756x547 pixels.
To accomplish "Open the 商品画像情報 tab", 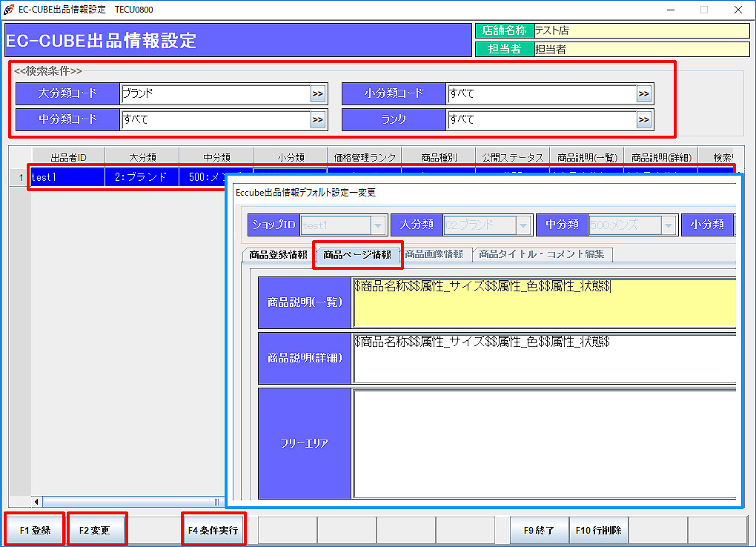I will (x=434, y=254).
